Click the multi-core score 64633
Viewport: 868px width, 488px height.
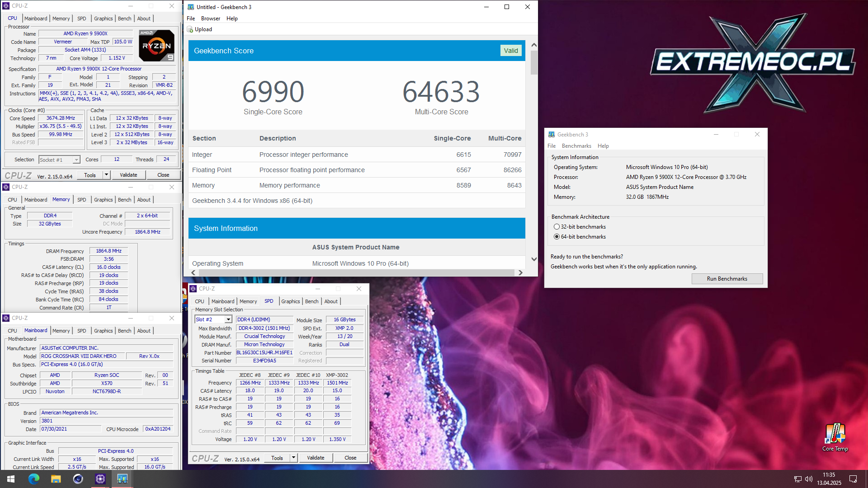click(x=441, y=92)
